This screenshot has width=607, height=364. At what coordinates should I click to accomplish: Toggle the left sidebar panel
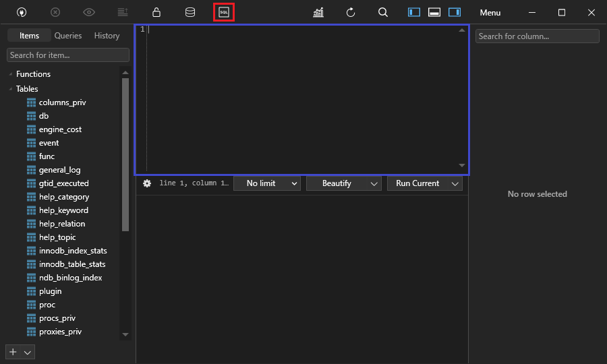coord(414,12)
